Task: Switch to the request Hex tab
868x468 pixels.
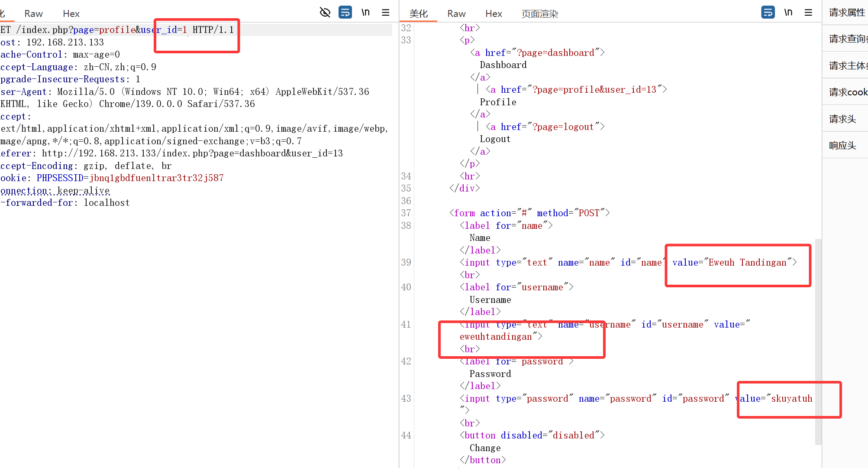Action: tap(71, 13)
